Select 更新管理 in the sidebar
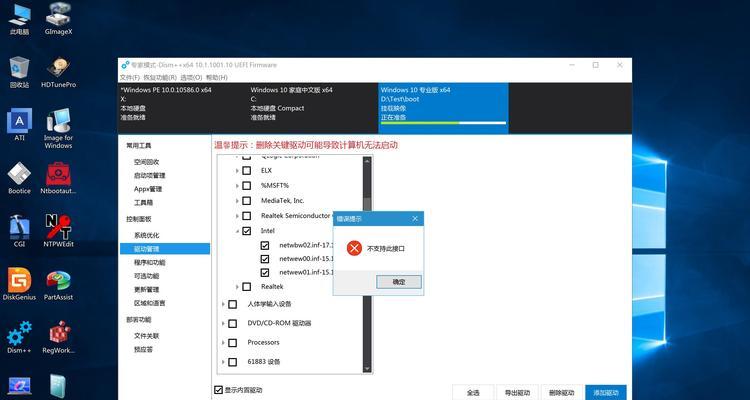 (146, 289)
